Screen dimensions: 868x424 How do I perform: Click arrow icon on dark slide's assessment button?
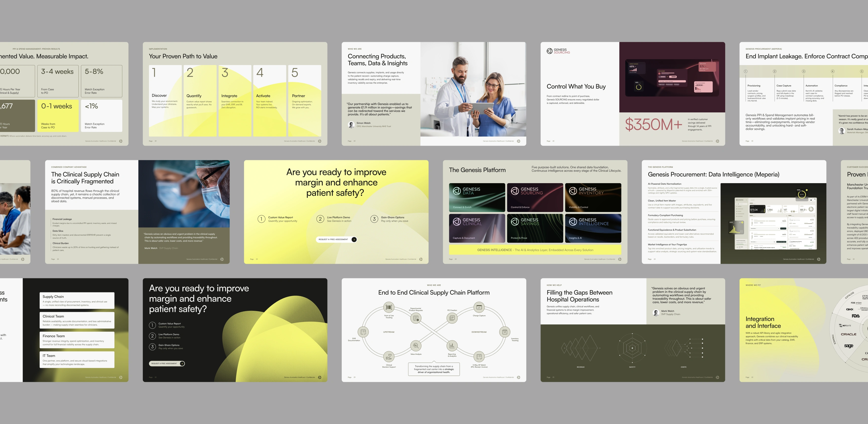point(182,363)
